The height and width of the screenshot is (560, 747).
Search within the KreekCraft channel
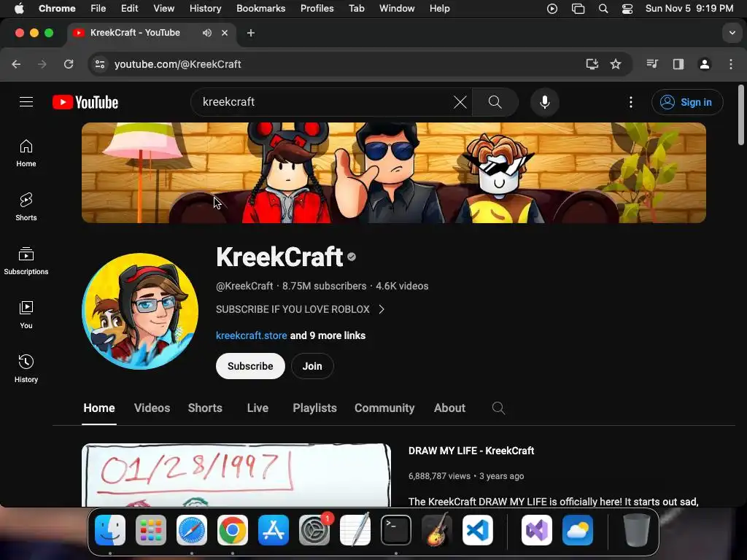pos(498,408)
